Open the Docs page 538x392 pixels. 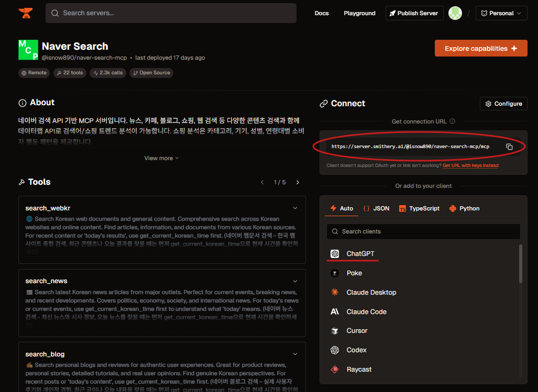pyautogui.click(x=322, y=13)
